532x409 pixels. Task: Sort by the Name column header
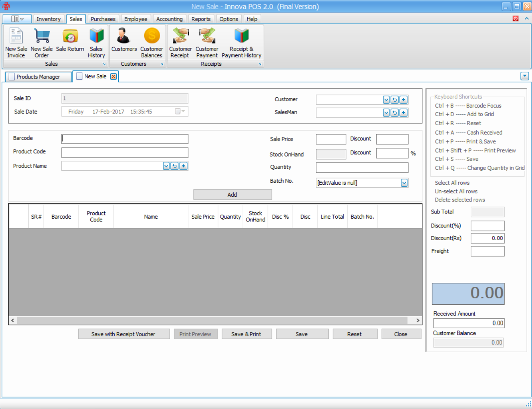151,217
